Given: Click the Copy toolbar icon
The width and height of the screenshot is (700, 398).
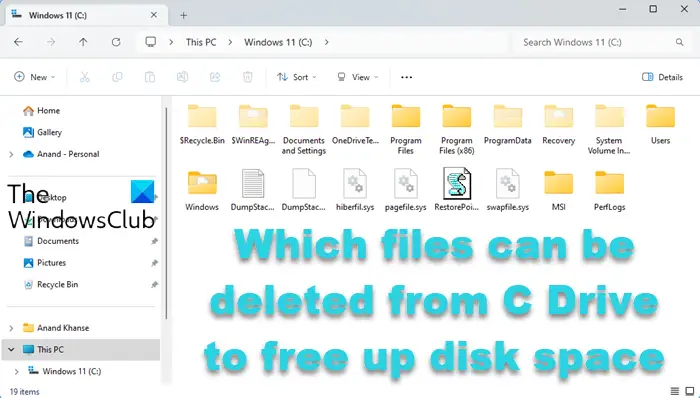Looking at the screenshot, I should [x=117, y=77].
